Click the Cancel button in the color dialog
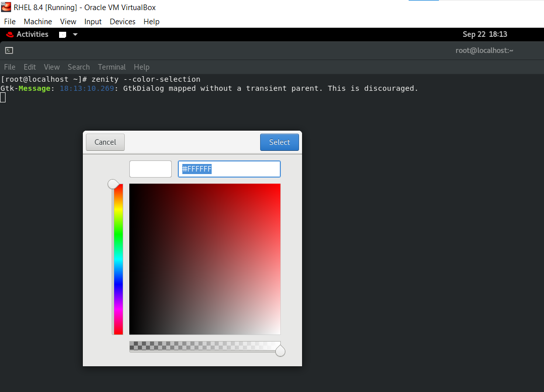This screenshot has width=544, height=392. [x=105, y=142]
